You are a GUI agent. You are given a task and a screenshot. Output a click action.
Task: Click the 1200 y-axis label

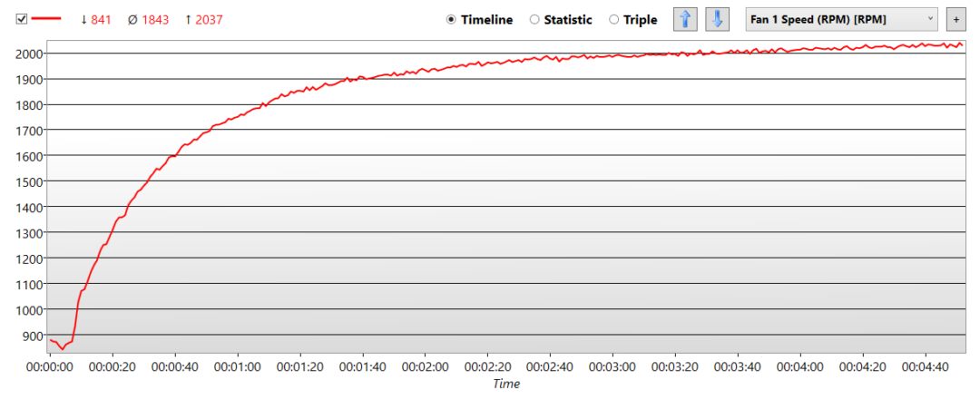(x=27, y=259)
